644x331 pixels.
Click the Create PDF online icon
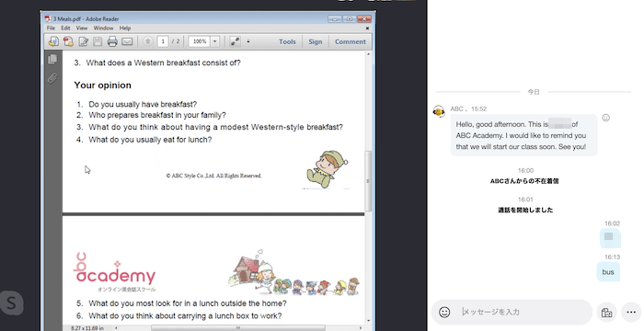pos(68,41)
